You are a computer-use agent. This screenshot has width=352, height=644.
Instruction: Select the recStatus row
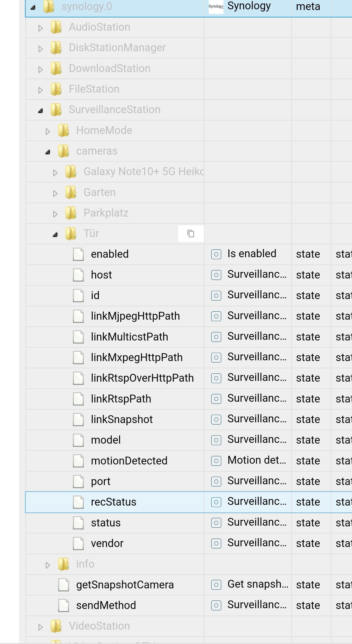point(189,502)
